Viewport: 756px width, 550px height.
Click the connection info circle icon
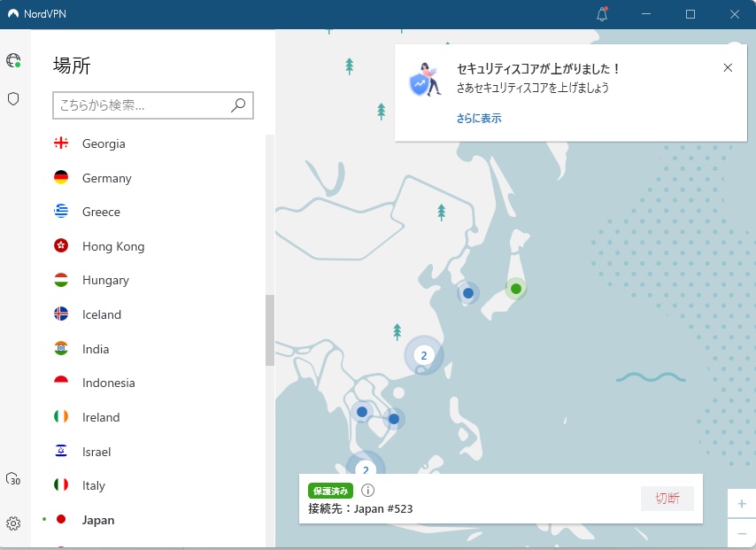point(368,491)
